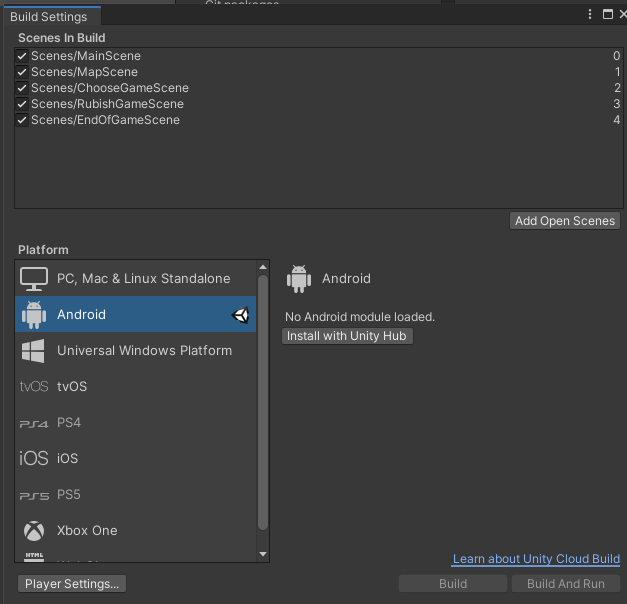
Task: Click the PS4 logo icon
Action: (34, 423)
